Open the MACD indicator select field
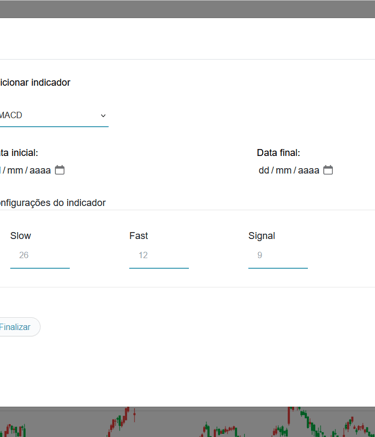This screenshot has width=375, height=437. point(53,116)
